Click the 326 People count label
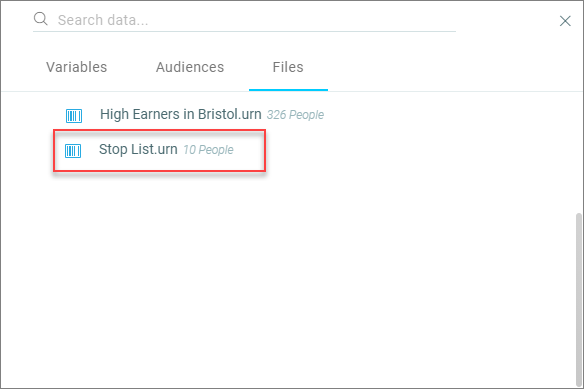584x389 pixels. [295, 115]
